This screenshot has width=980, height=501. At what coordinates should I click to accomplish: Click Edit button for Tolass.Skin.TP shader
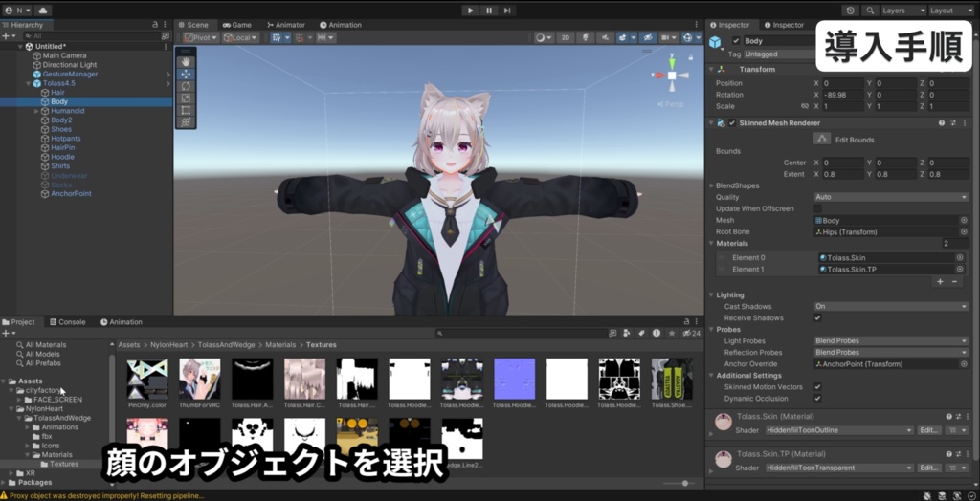[x=928, y=468]
